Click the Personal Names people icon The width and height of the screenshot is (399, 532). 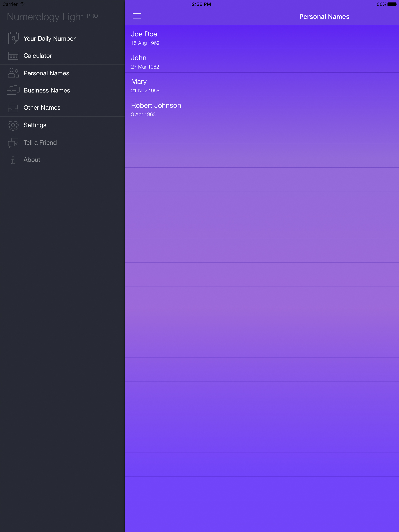tap(13, 73)
